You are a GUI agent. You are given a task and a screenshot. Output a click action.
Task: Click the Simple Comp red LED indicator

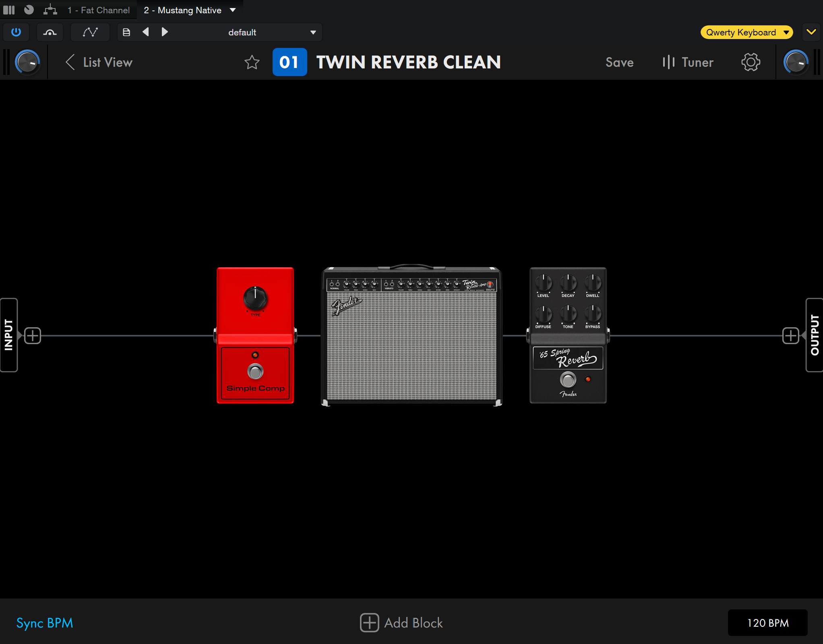[255, 355]
